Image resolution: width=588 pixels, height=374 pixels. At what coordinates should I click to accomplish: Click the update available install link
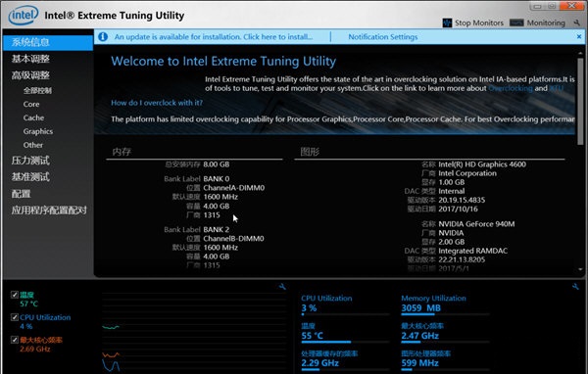click(x=214, y=37)
